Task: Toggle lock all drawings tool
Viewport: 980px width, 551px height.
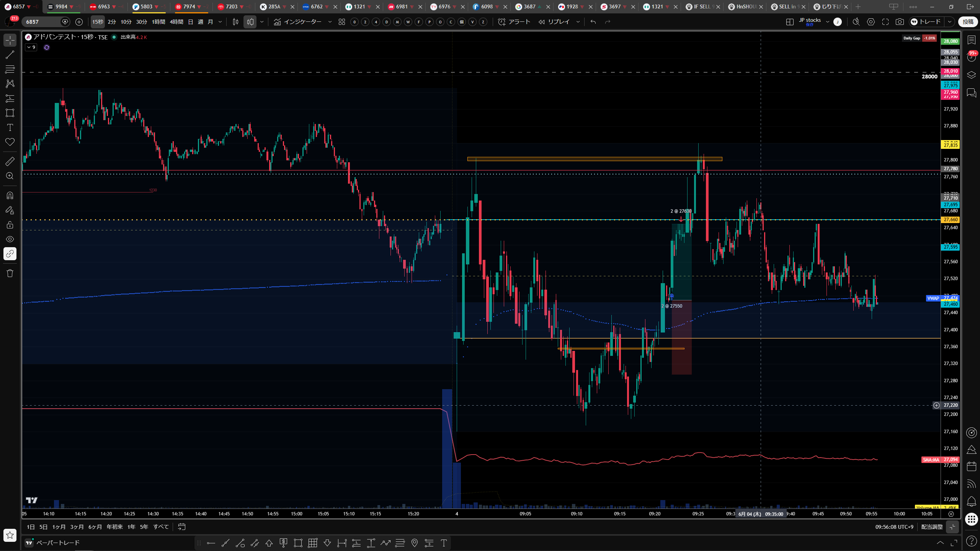Action: point(10,225)
